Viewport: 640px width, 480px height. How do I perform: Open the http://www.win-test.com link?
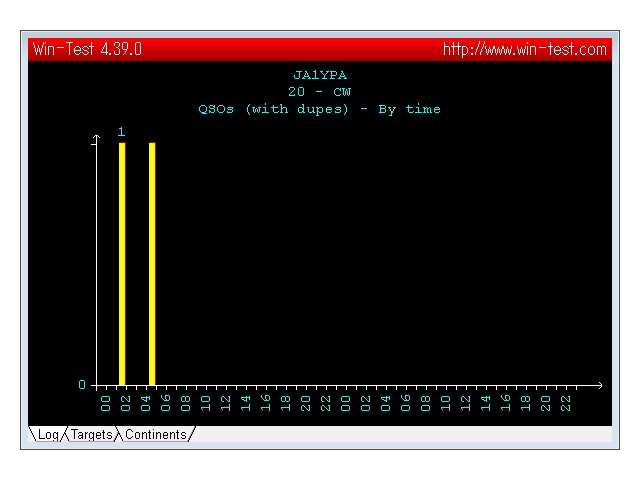tap(524, 49)
